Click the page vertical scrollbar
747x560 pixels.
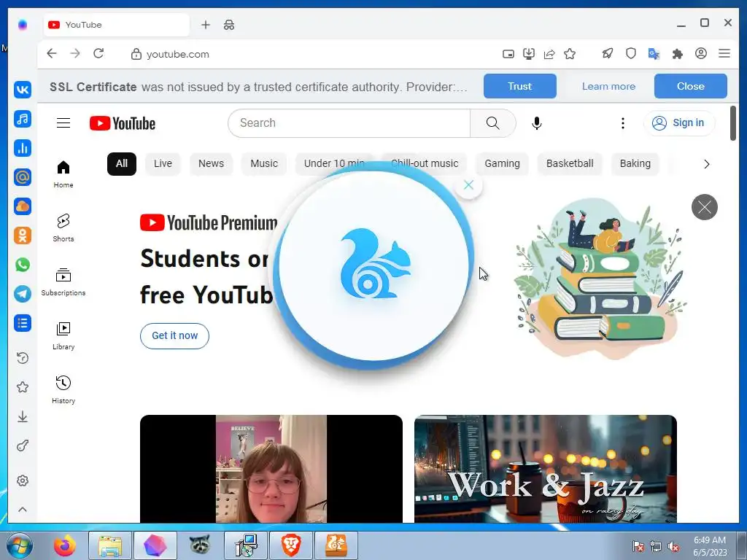click(732, 122)
